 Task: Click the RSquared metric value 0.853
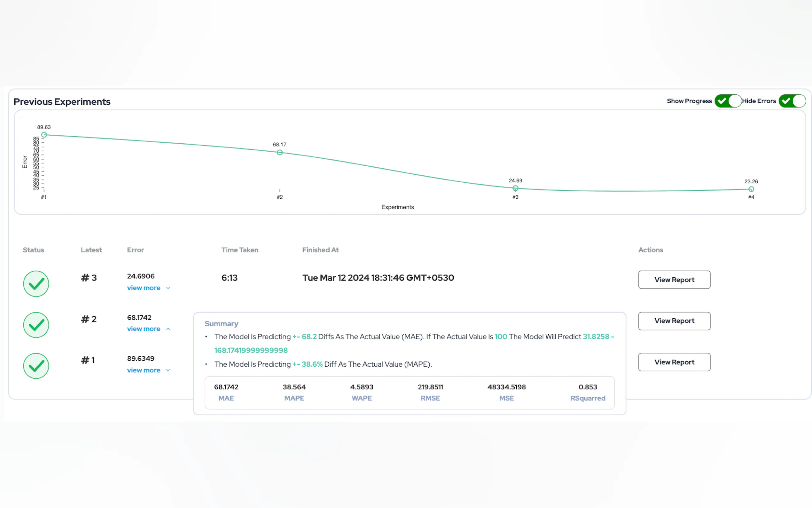[588, 387]
